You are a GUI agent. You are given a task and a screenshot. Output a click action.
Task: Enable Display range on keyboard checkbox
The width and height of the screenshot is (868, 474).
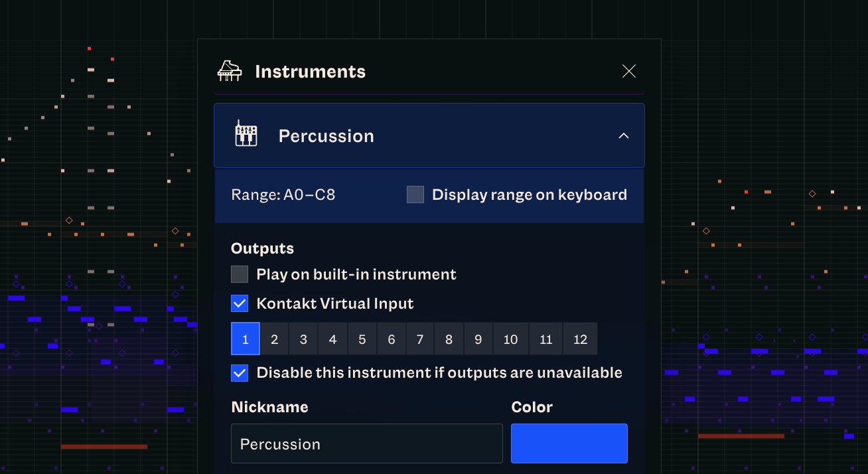click(x=415, y=195)
